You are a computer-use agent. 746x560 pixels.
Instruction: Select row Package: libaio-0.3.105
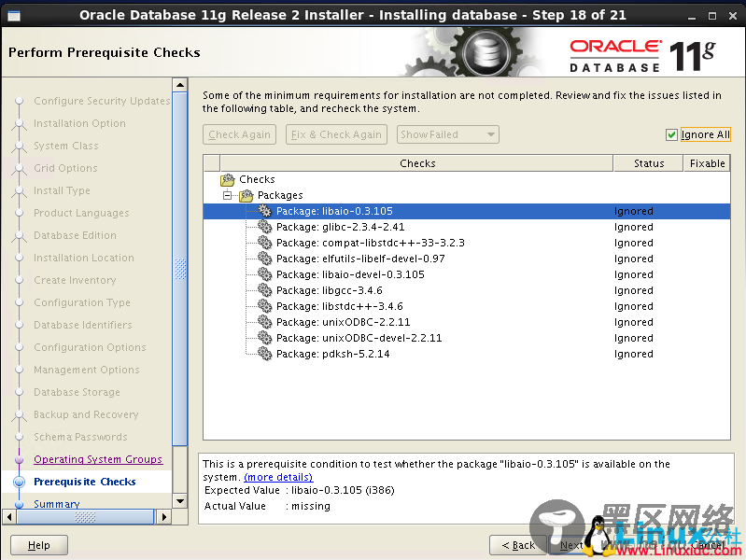pos(467,211)
